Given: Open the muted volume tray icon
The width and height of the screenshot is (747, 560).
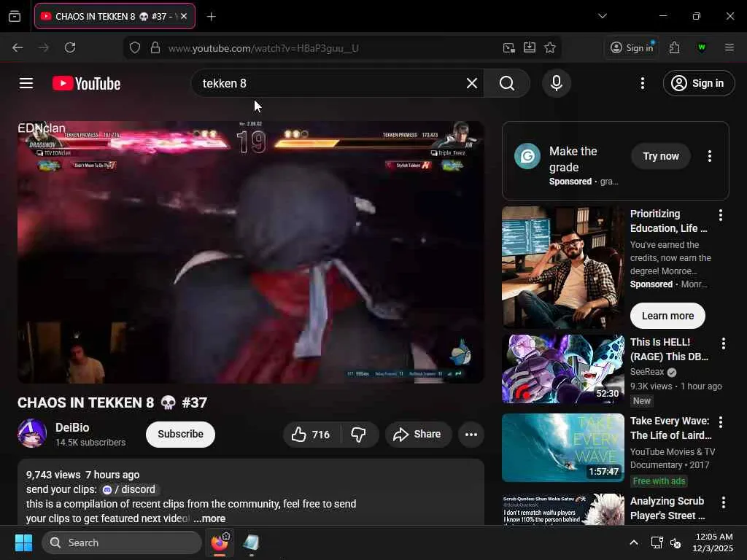Looking at the screenshot, I should (x=676, y=542).
